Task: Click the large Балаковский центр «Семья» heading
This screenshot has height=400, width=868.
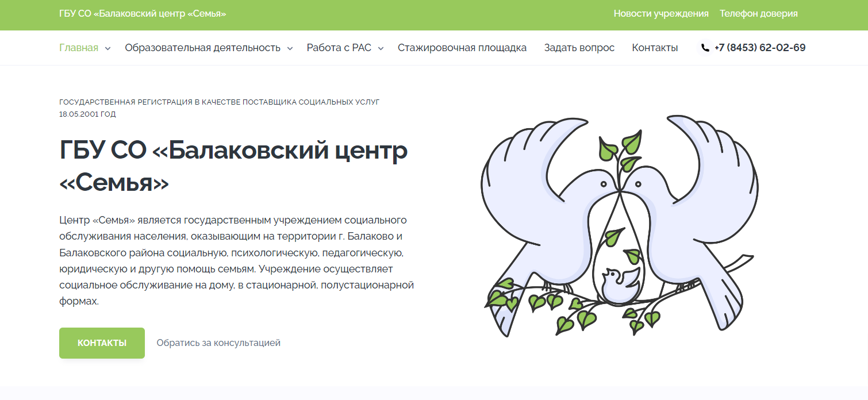Action: [233, 167]
